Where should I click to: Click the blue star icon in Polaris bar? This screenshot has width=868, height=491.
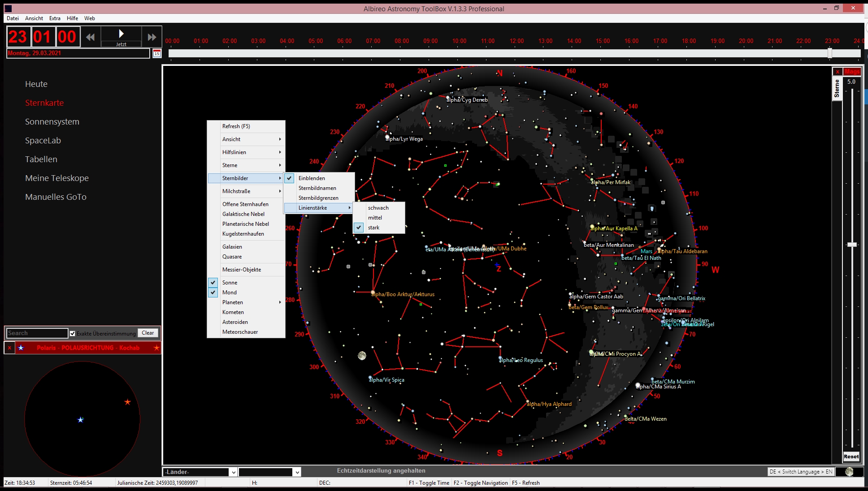21,348
